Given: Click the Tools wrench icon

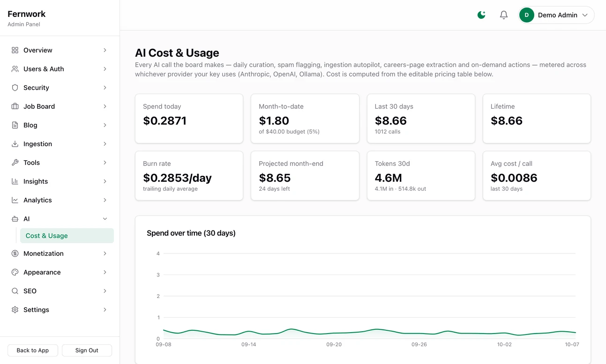Looking at the screenshot, I should (15, 163).
